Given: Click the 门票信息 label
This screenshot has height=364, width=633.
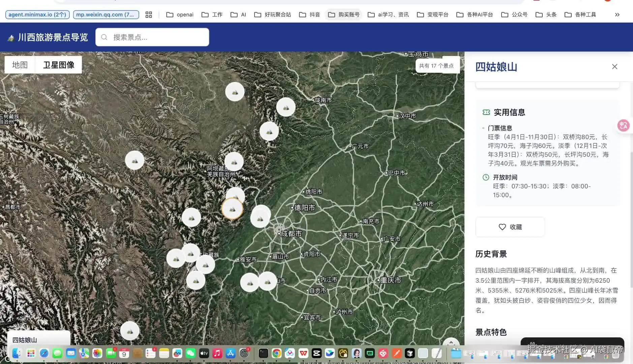Looking at the screenshot, I should click(x=500, y=128).
